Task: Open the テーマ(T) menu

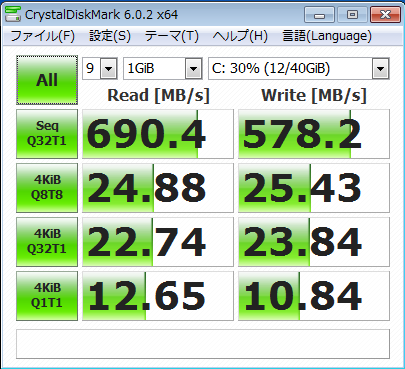Action: coord(172,36)
